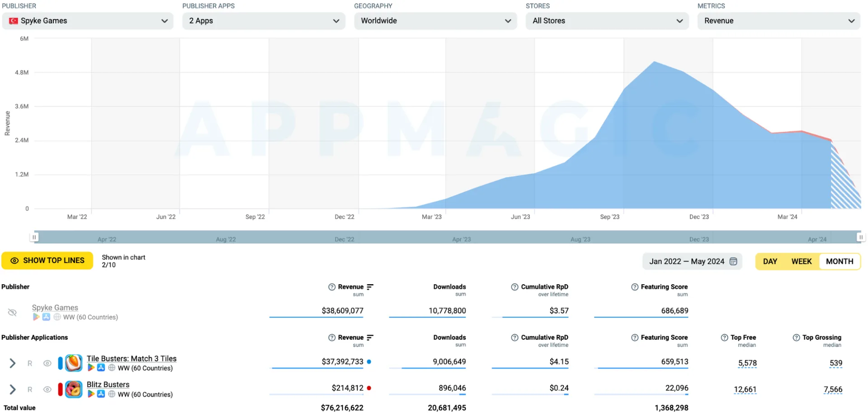The image size is (868, 417).
Task: Toggle eye visibility for Tile Busters: Match 3 Tiles
Action: pos(47,363)
